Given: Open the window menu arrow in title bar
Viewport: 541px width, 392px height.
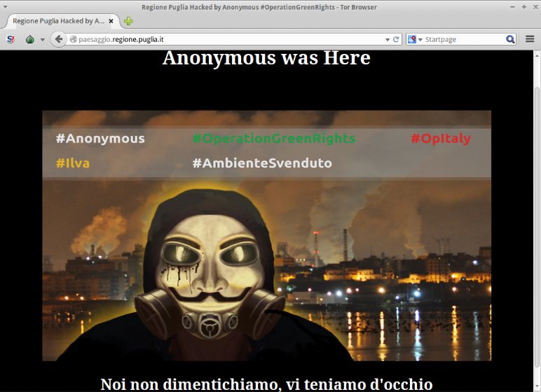Looking at the screenshot, I should pos(5,7).
